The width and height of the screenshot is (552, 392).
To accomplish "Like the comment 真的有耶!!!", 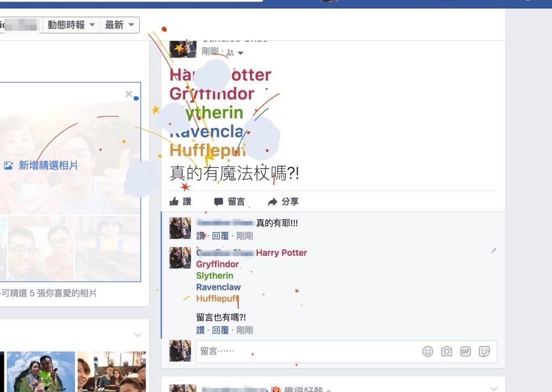I will (x=200, y=236).
